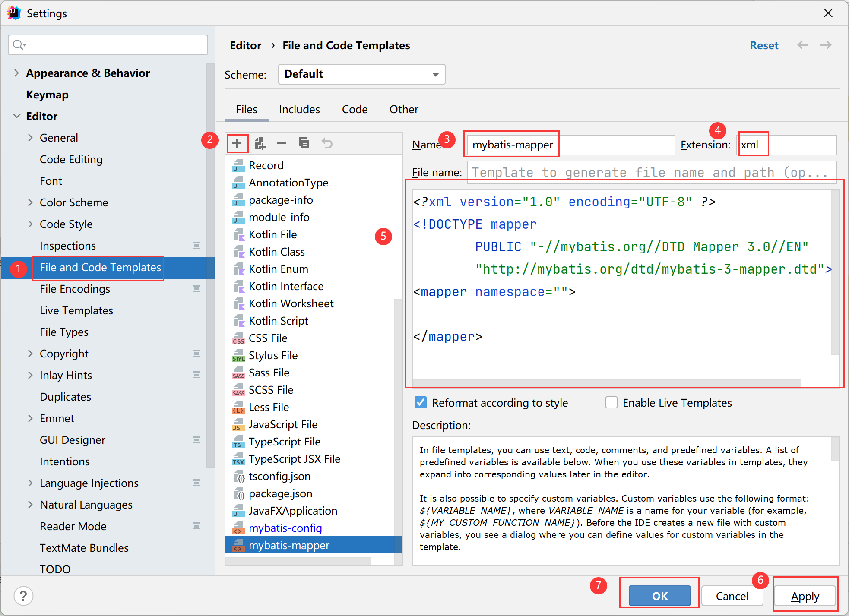The height and width of the screenshot is (616, 849).
Task: Expand the Inlay Hints node
Action: [x=30, y=375]
